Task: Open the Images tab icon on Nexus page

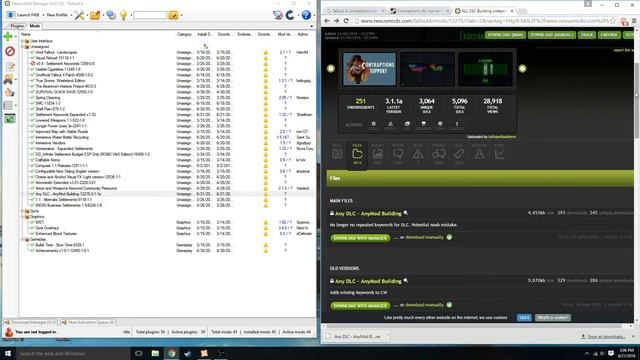Action: coord(378,154)
